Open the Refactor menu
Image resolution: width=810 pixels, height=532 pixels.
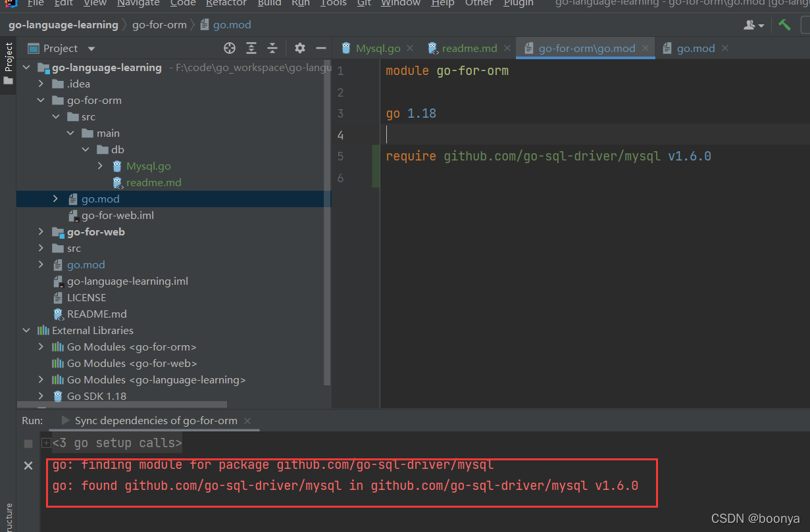(226, 3)
